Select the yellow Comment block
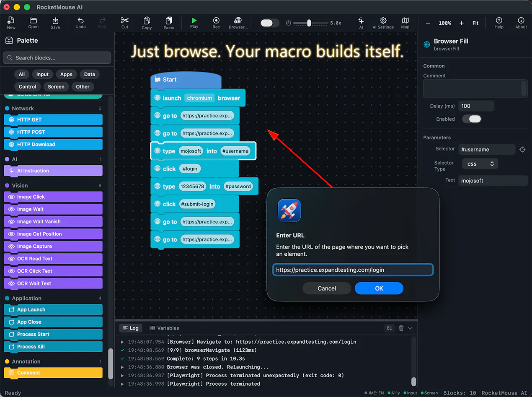This screenshot has height=397, width=532. coord(53,373)
